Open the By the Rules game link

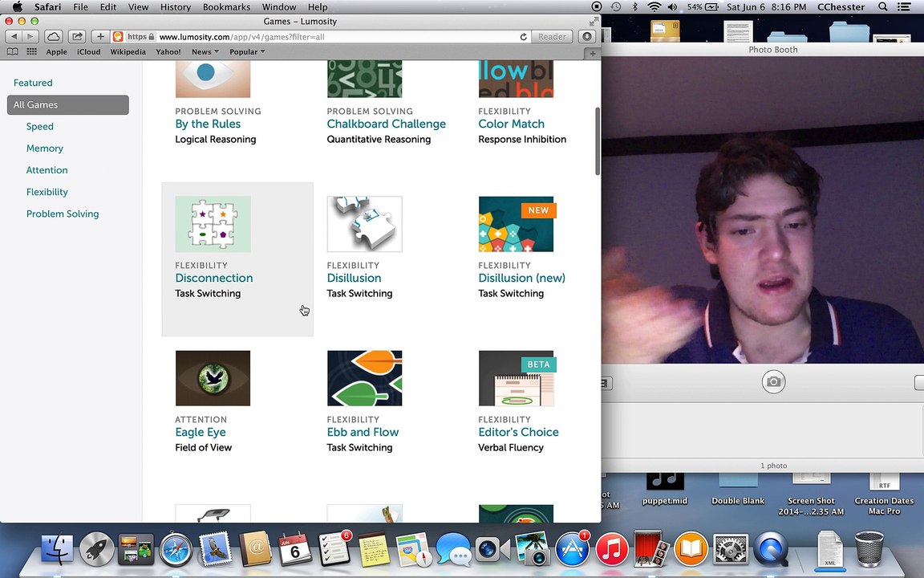point(208,124)
